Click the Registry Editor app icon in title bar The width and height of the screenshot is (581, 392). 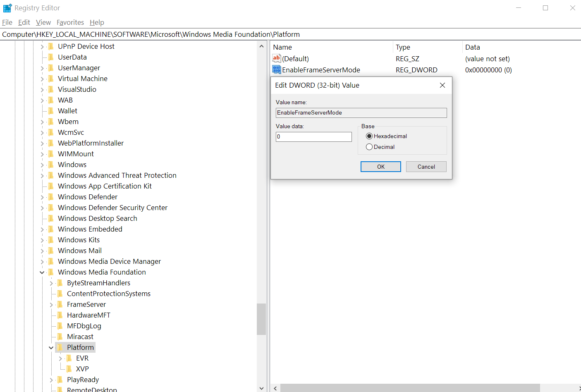point(7,8)
